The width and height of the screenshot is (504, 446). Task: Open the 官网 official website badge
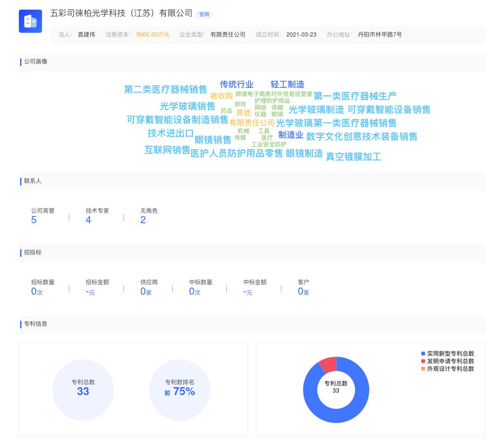205,15
